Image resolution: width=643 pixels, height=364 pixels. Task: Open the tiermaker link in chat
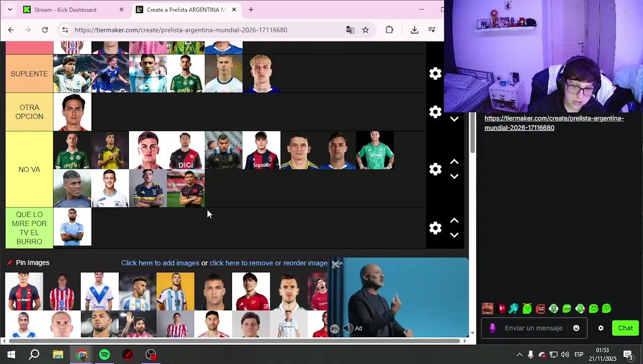point(554,123)
